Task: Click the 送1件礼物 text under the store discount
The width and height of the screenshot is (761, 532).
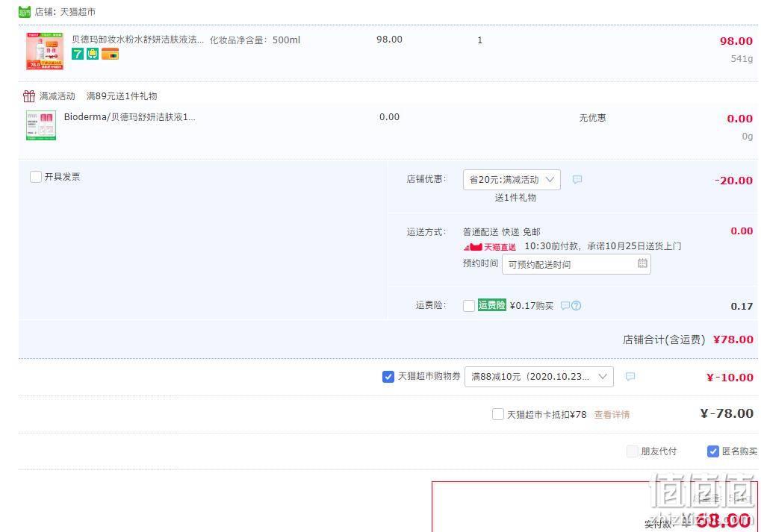Action: [x=515, y=198]
